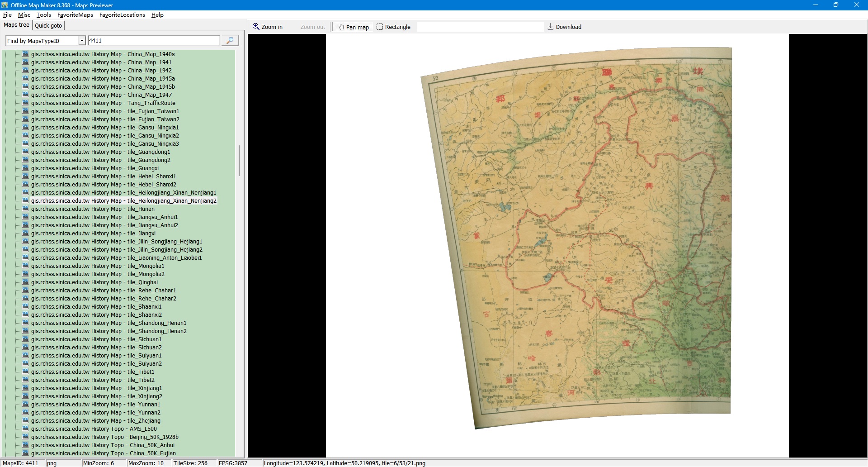Switch to the Quick goto tab
868x467 pixels.
(48, 26)
